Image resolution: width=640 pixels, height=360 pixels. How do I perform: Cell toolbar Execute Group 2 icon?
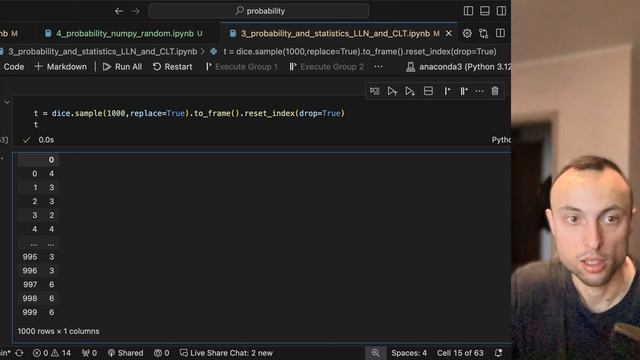(x=464, y=91)
